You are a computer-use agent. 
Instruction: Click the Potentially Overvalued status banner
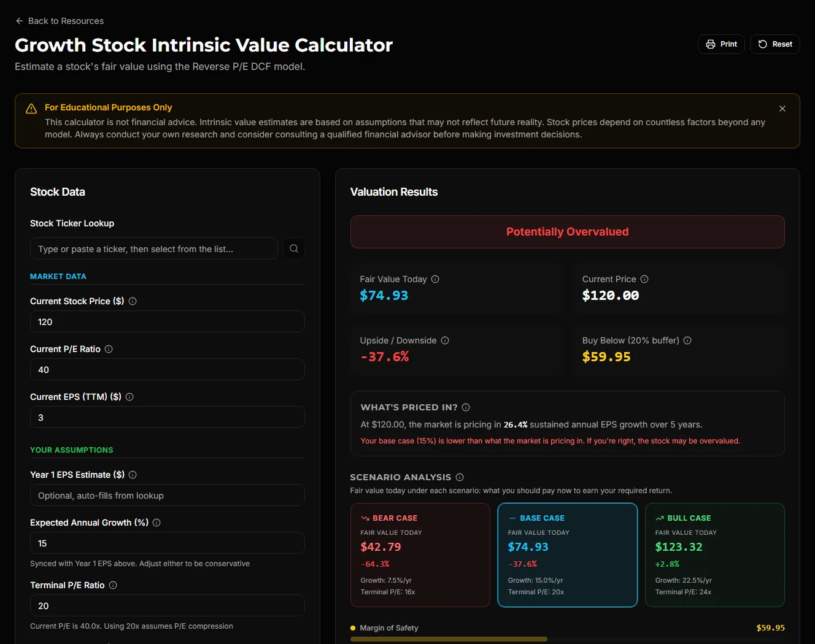568,232
